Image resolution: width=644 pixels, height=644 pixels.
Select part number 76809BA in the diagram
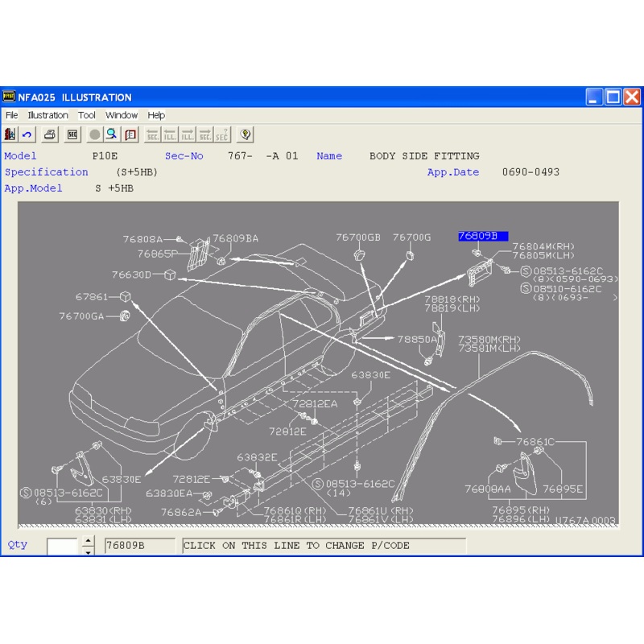click(235, 238)
